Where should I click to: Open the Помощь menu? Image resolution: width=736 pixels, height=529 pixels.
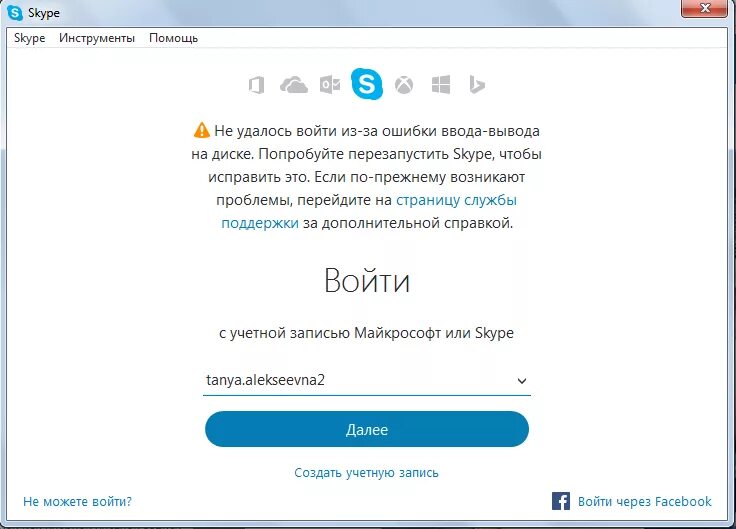[173, 38]
